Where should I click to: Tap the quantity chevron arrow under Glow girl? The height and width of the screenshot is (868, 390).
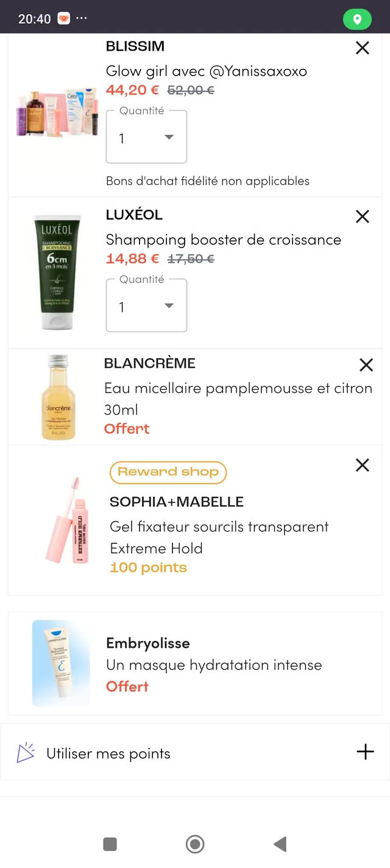169,137
